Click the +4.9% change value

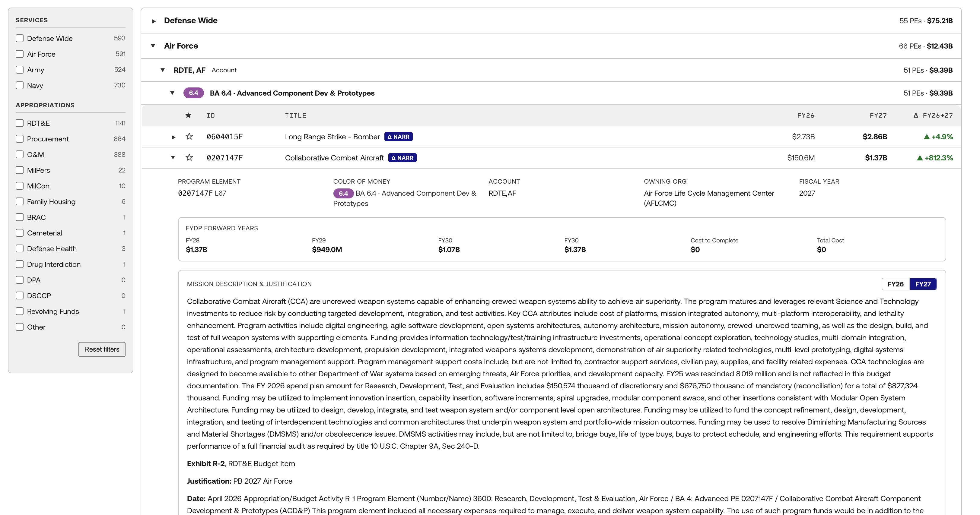pos(939,137)
